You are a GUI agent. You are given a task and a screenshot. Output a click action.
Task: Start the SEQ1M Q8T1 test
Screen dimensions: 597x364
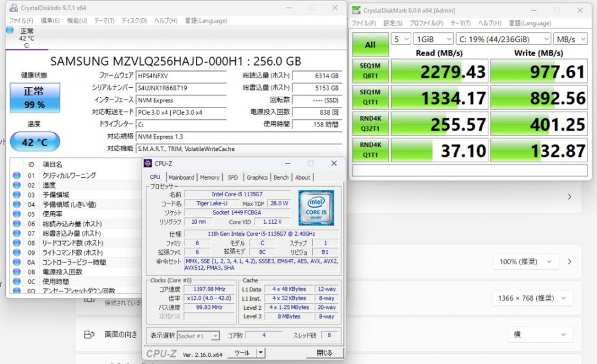pyautogui.click(x=370, y=71)
